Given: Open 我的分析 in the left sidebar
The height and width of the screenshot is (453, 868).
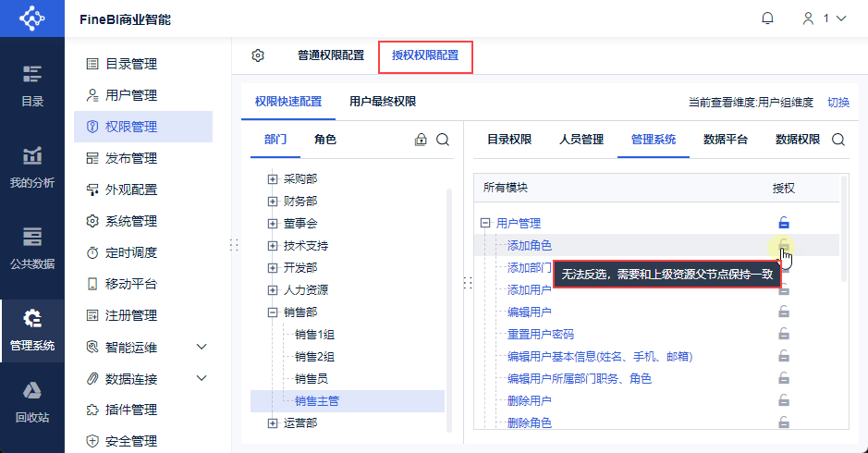Looking at the screenshot, I should pos(32,167).
